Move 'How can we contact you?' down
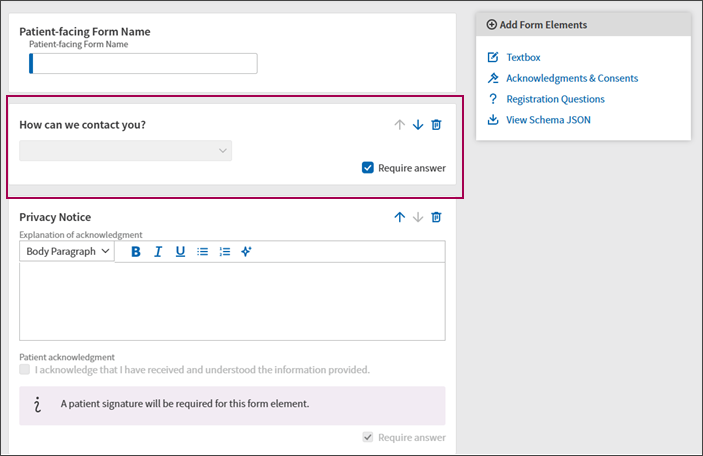Image resolution: width=703 pixels, height=456 pixels. [418, 125]
